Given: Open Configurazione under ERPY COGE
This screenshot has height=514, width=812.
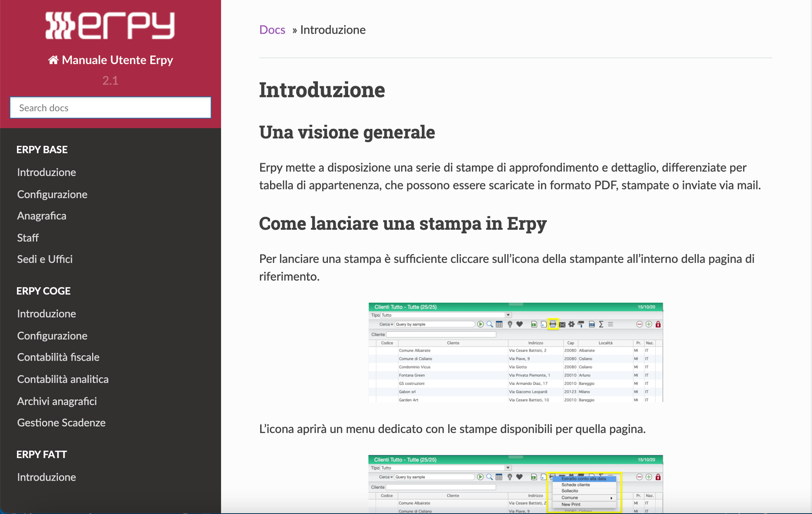Looking at the screenshot, I should (x=52, y=336).
